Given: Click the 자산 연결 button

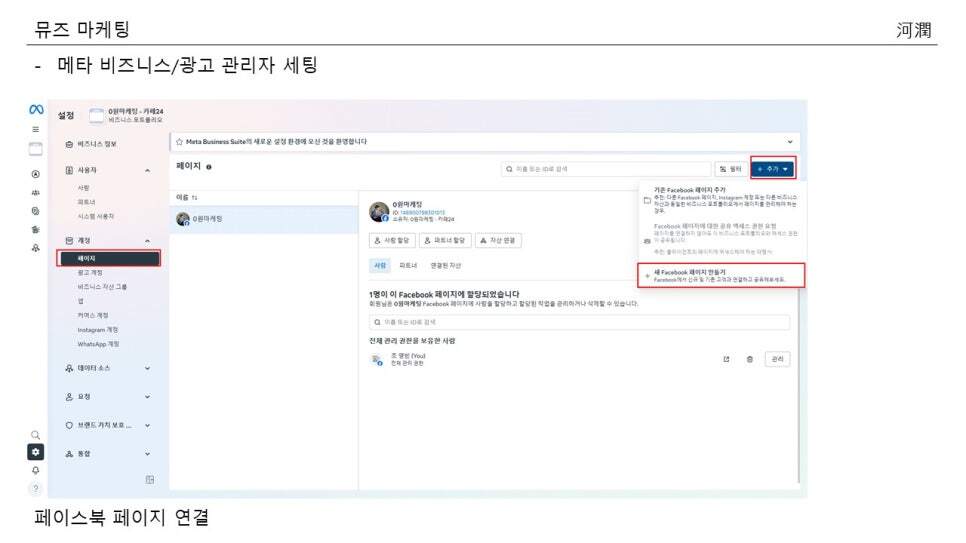Looking at the screenshot, I should [498, 240].
